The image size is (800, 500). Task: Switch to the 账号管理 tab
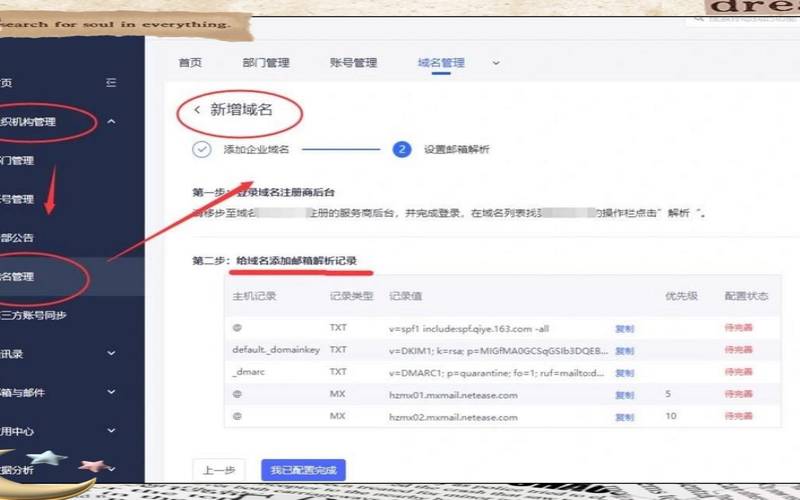(353, 63)
